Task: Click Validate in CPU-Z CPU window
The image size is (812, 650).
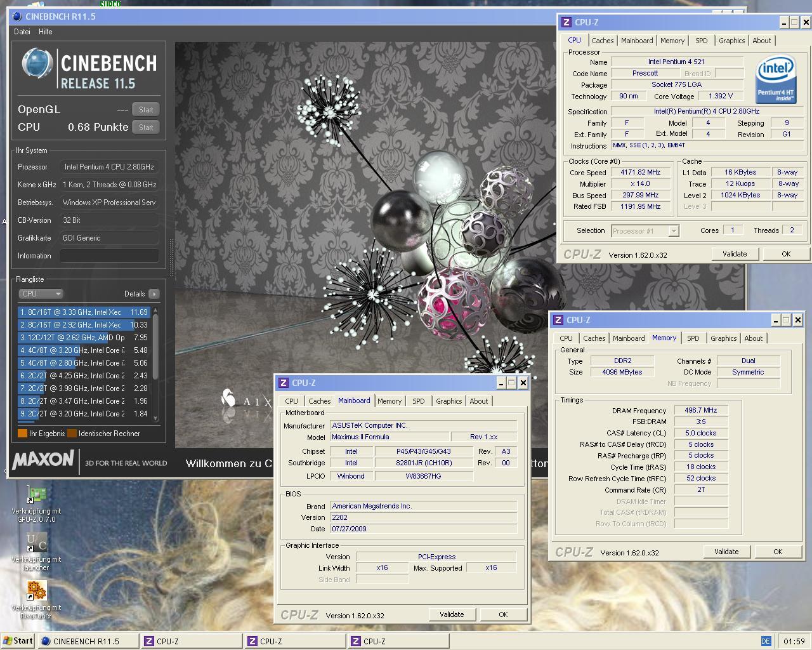Action: click(735, 254)
